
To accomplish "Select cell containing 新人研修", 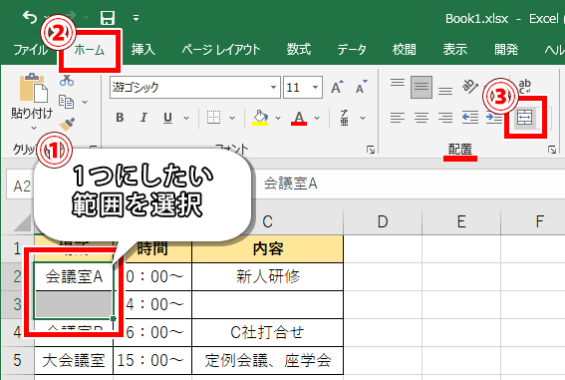I will (x=268, y=277).
